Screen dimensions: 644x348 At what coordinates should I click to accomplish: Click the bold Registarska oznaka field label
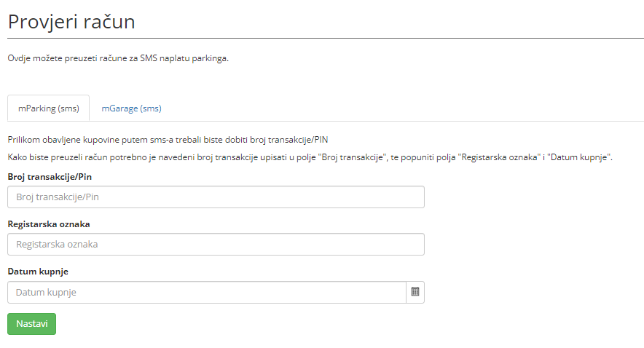[49, 224]
